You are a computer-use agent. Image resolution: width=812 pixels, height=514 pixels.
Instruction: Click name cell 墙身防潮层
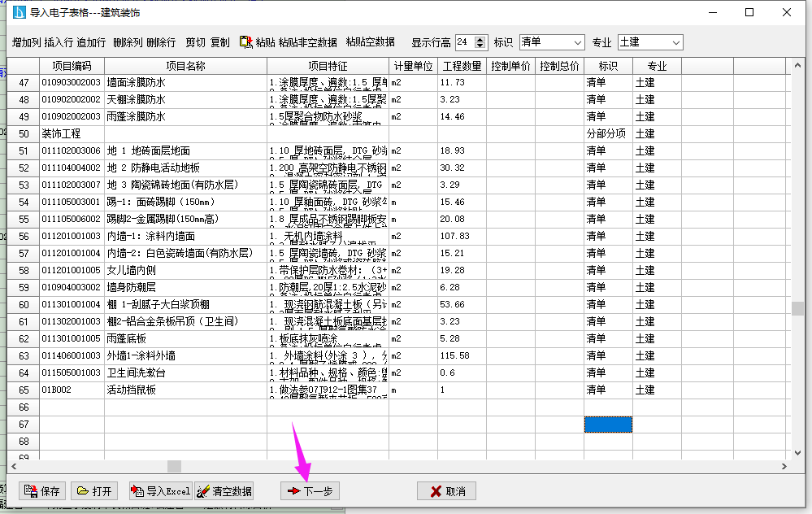(186, 288)
